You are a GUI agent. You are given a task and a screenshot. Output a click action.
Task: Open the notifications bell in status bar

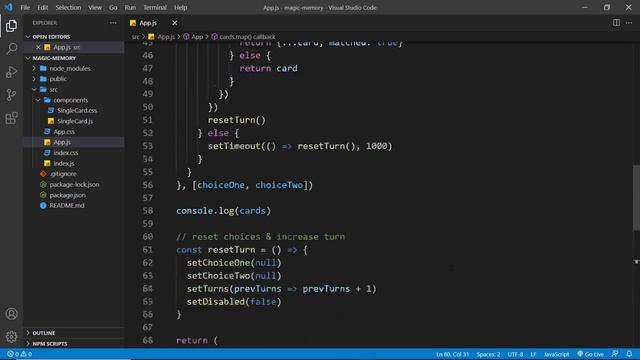point(629,354)
